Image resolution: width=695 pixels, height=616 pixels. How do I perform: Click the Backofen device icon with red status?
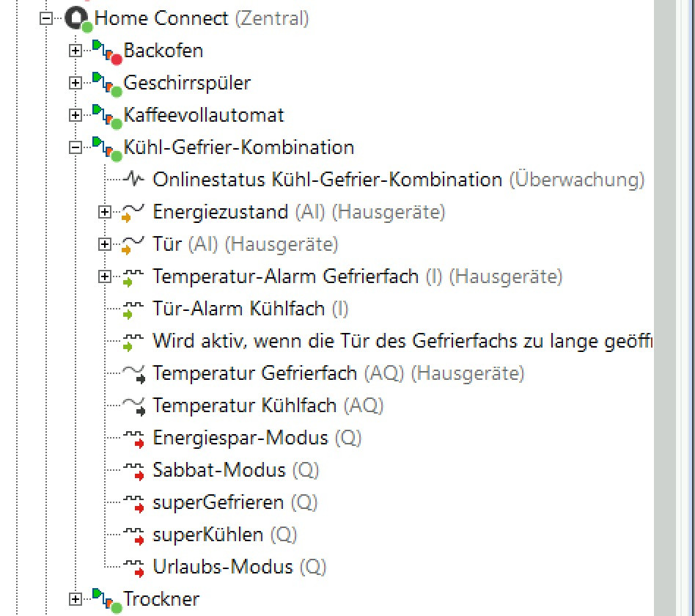[106, 52]
